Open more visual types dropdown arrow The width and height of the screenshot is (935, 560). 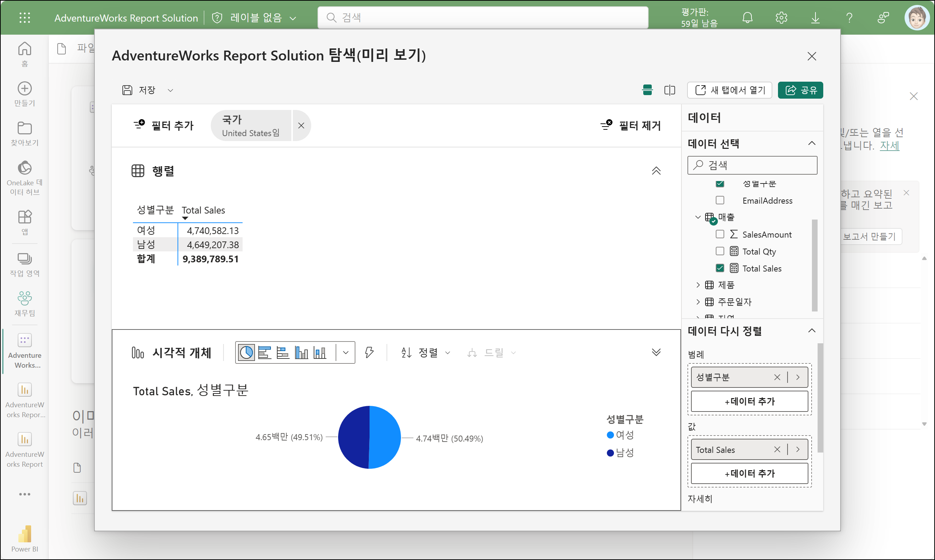[x=345, y=353]
